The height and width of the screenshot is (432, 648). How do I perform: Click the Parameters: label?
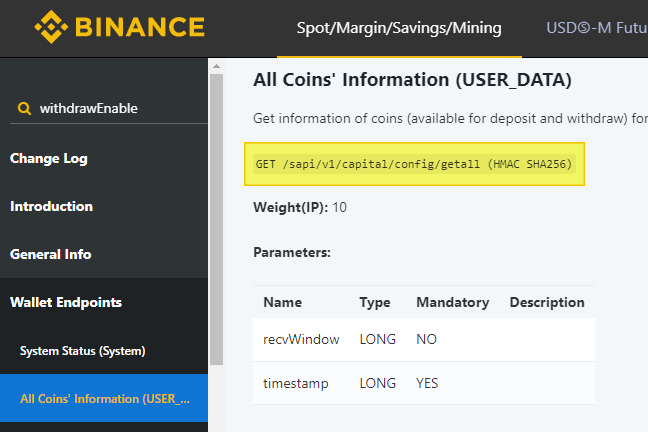pyautogui.click(x=292, y=252)
